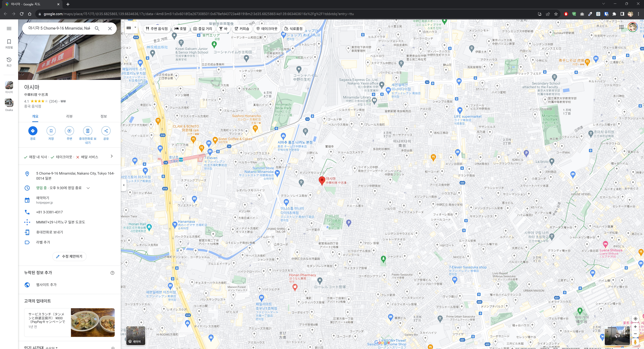Image resolution: width=644 pixels, height=349 pixels.
Task: Drop the Street View pegman
Action: click(x=635, y=342)
